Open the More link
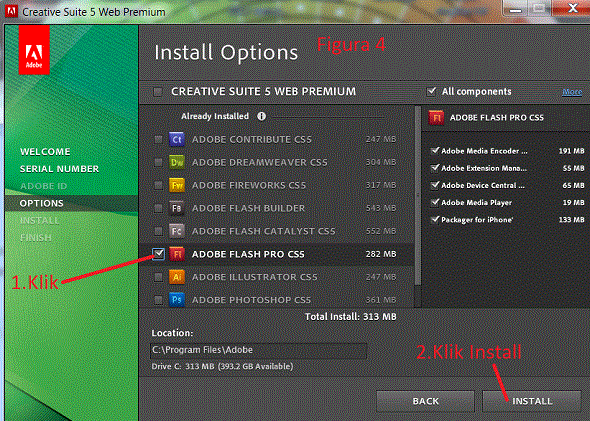Image resolution: width=590 pixels, height=421 pixels. (x=572, y=92)
